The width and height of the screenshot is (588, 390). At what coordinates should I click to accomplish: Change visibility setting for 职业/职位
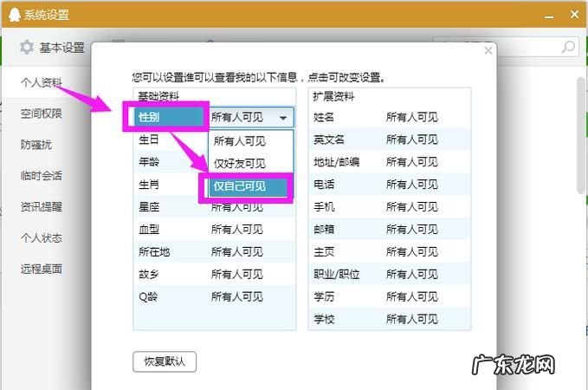(x=411, y=274)
